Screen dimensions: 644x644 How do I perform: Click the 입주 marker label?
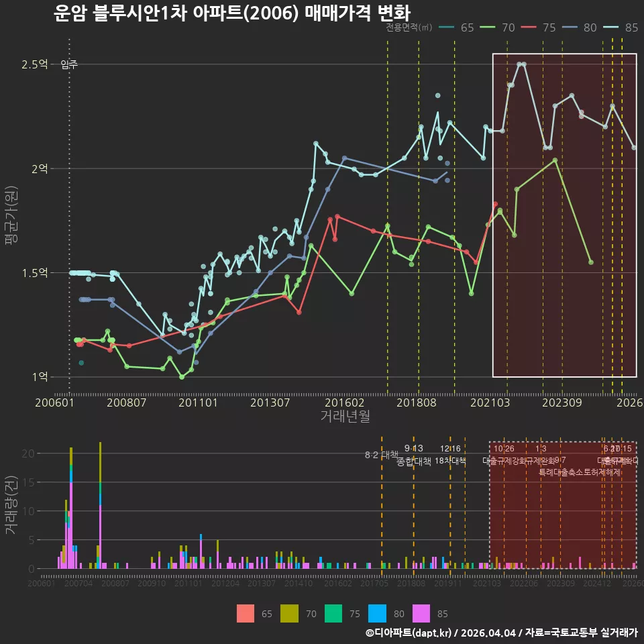[69, 64]
